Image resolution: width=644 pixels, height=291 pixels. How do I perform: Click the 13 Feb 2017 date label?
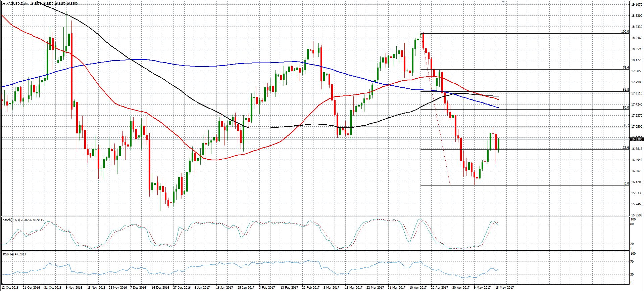(289, 288)
